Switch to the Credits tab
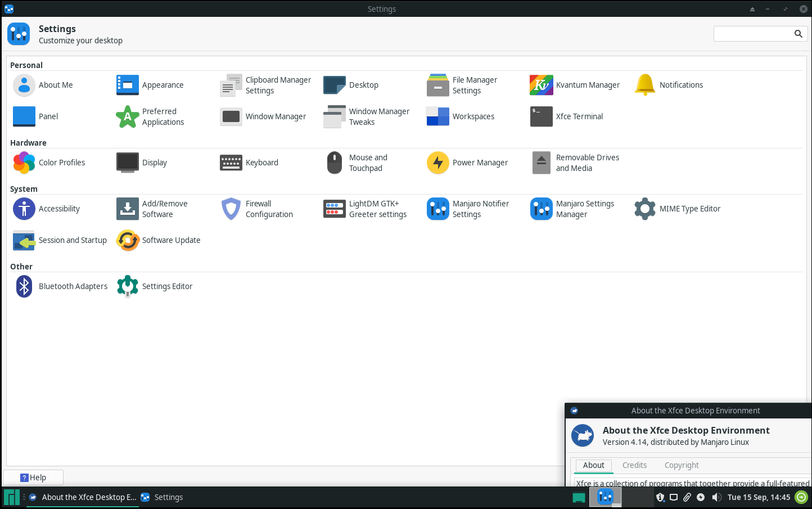This screenshot has width=812, height=509. [x=634, y=465]
